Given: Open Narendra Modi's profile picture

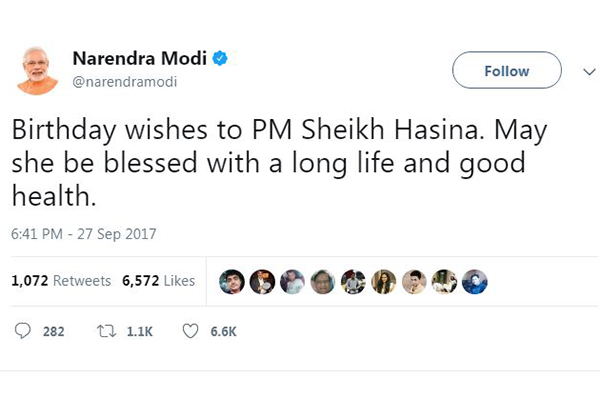Looking at the screenshot, I should coord(37,71).
